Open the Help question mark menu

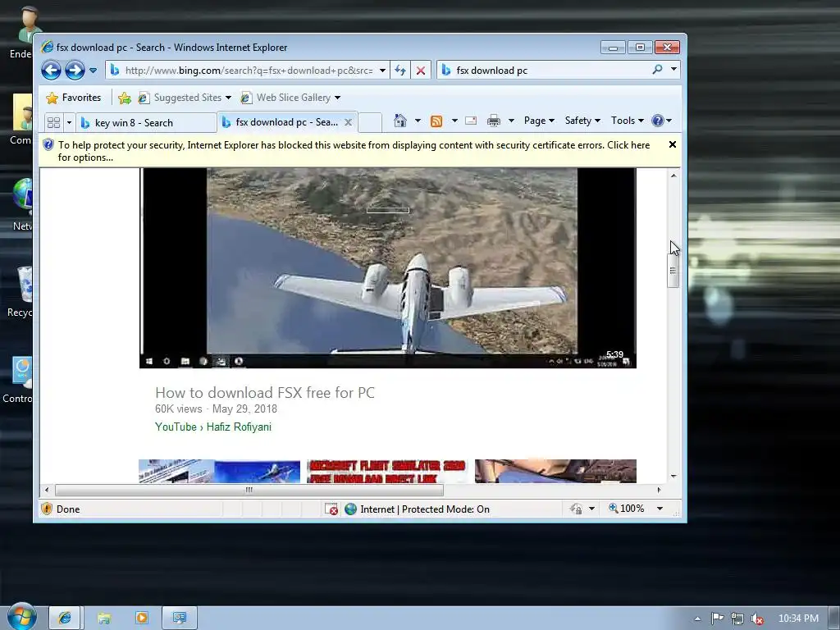(x=662, y=121)
